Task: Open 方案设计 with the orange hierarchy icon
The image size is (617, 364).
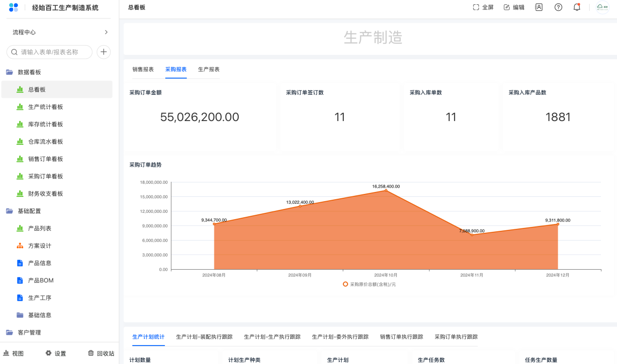Action: [x=39, y=246]
